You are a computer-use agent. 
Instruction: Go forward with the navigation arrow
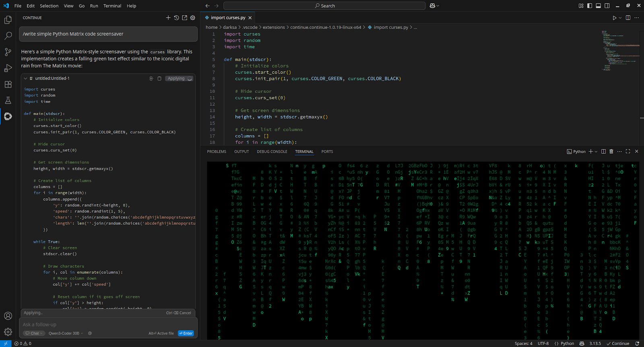(x=216, y=6)
